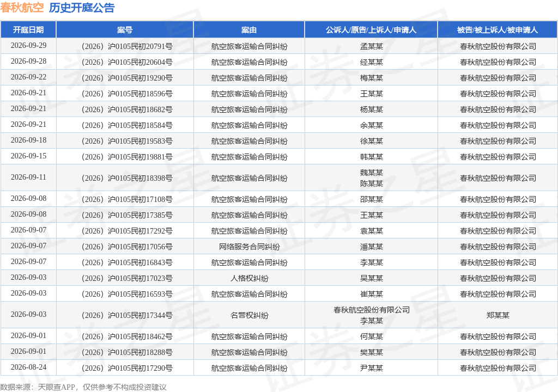Screen dimensions: 558x392
Task: Select the 春秋航空 title text
Action: [x=22, y=8]
